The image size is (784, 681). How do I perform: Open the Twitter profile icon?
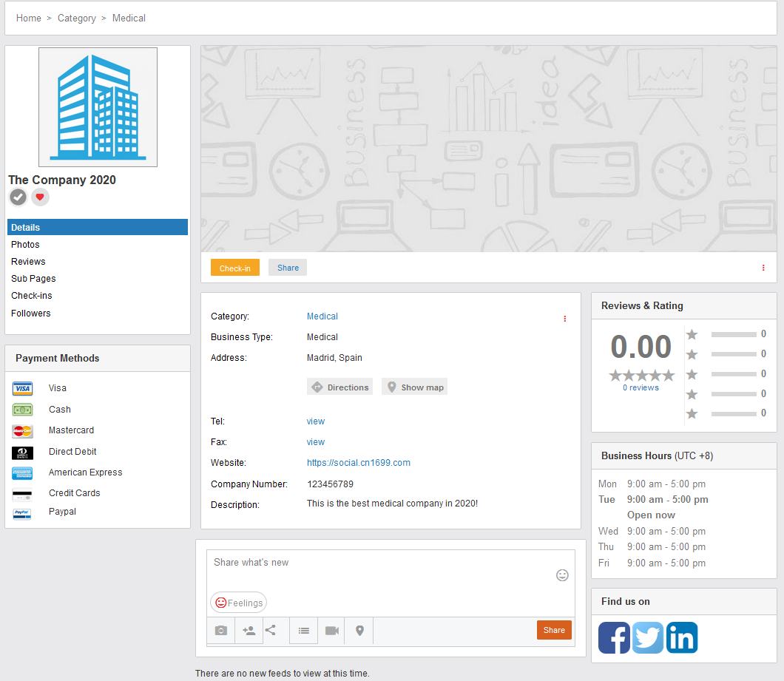point(648,637)
